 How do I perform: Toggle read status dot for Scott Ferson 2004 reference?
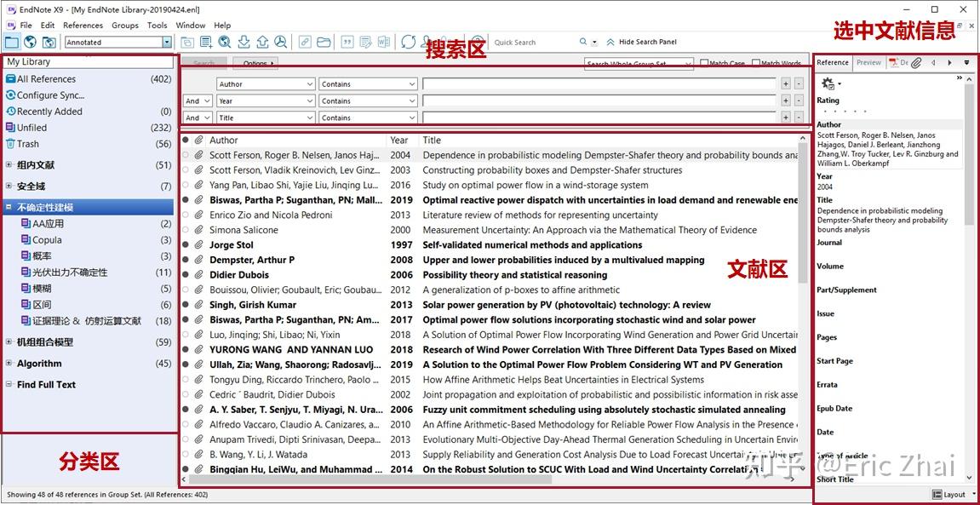[185, 155]
